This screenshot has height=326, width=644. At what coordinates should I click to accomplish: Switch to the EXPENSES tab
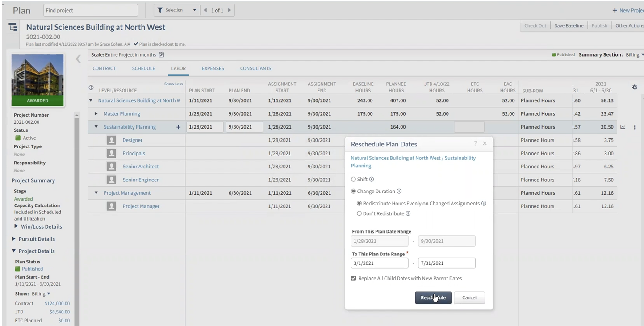[x=213, y=68]
